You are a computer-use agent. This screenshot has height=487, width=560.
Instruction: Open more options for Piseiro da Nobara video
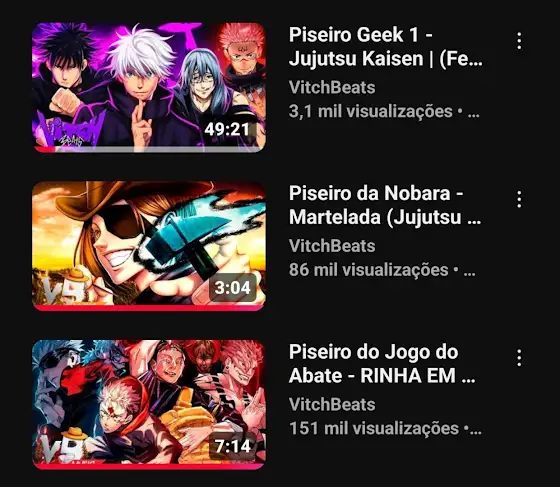coord(519,199)
